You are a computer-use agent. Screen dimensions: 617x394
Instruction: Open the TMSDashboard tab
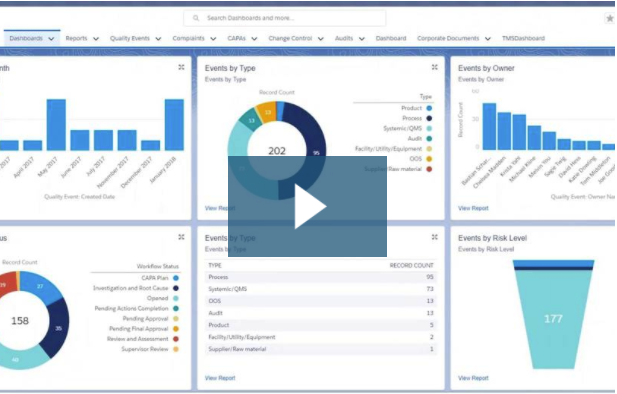click(x=523, y=38)
